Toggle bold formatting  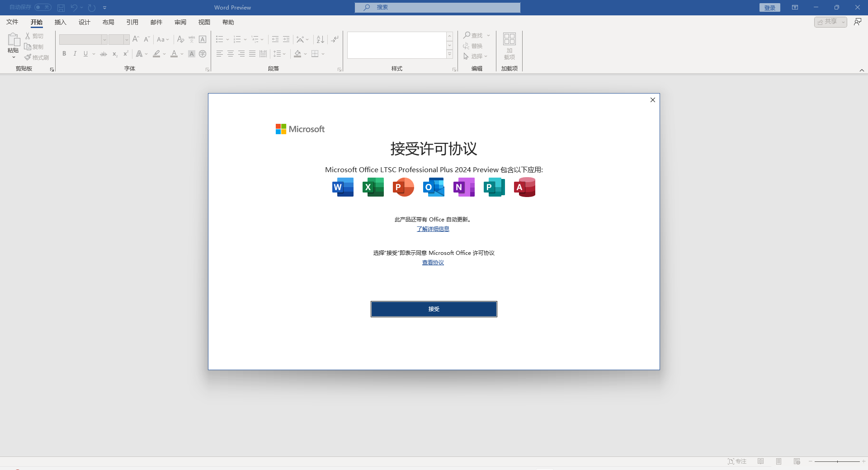tap(64, 54)
